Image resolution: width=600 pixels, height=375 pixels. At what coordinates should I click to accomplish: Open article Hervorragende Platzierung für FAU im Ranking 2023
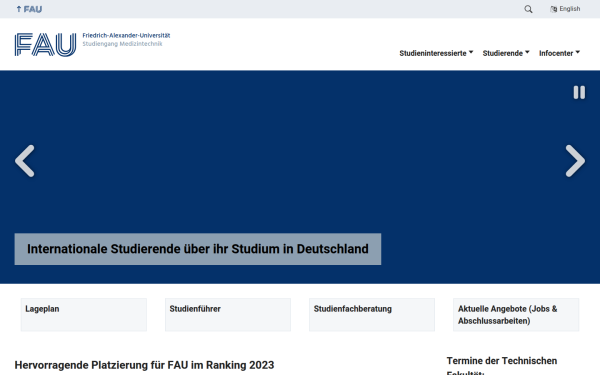144,365
